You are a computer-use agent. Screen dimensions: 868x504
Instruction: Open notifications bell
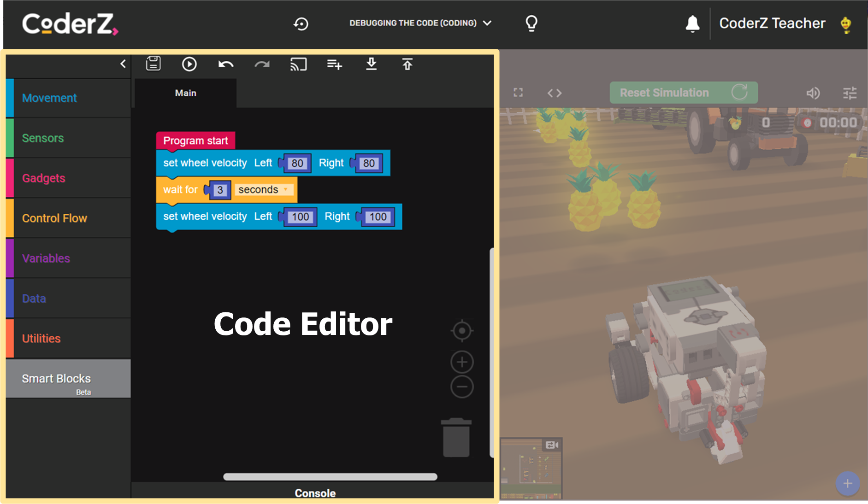point(692,23)
